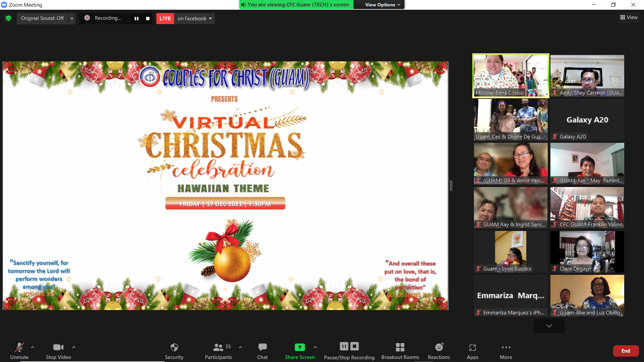Screen dimensions: 644x362
Task: Click muted mic icon on Clare Degayo tile
Action: [x=555, y=268]
